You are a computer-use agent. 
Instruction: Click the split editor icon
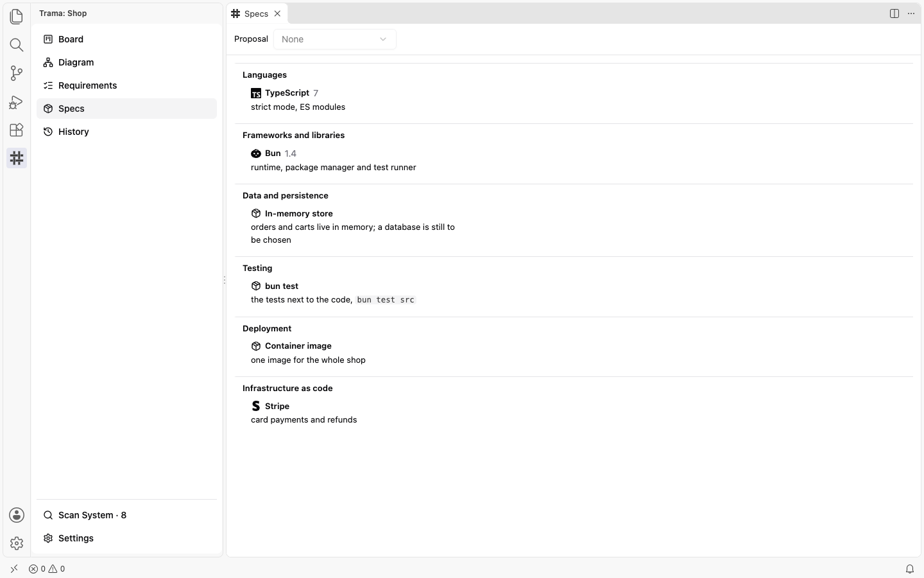pyautogui.click(x=894, y=13)
